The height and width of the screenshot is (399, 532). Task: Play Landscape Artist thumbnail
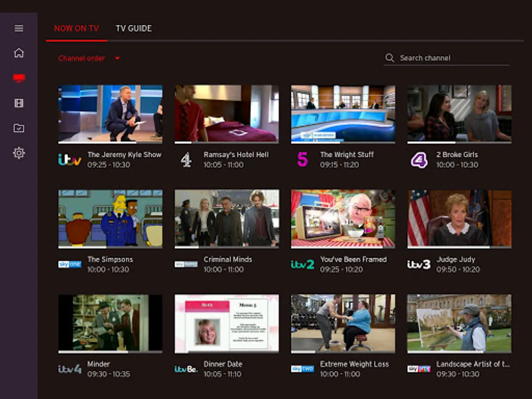(x=459, y=323)
